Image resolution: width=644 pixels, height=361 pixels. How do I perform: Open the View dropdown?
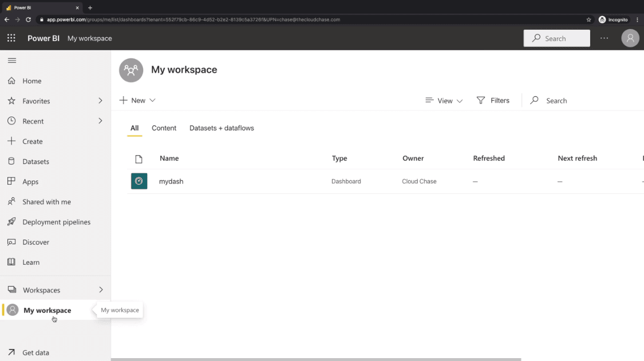click(444, 100)
